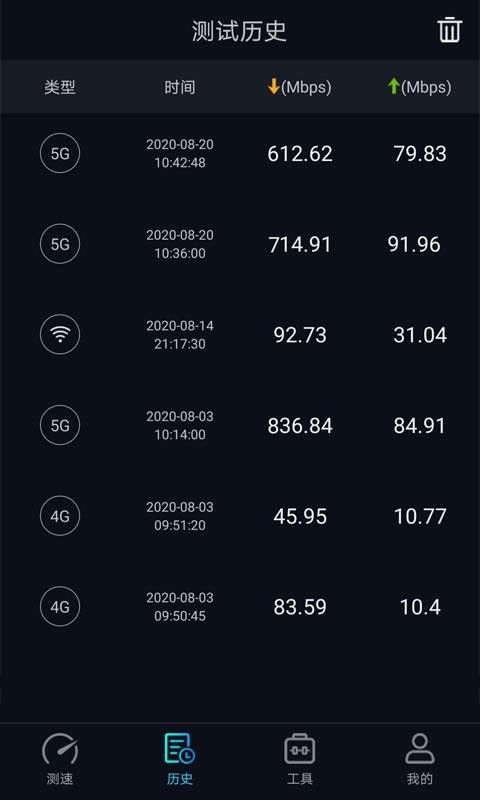The width and height of the screenshot is (480, 800).
Task: Open record with 836.84 download speed
Action: coord(240,426)
